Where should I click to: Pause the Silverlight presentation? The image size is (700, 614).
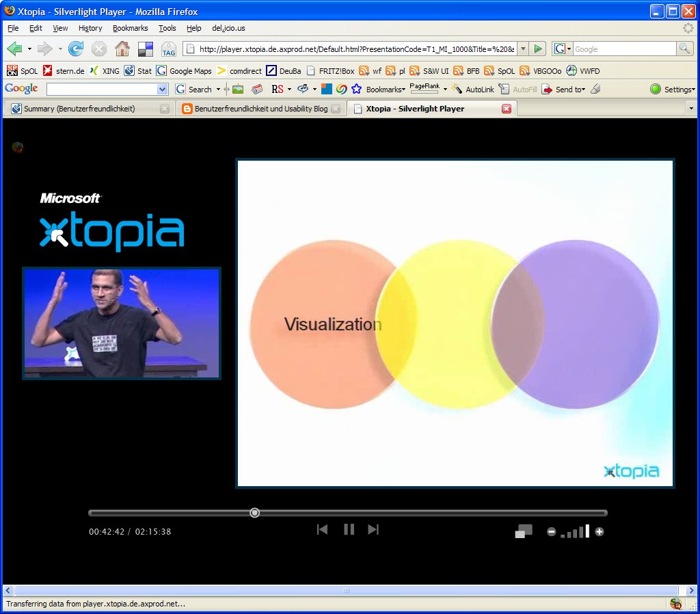349,530
